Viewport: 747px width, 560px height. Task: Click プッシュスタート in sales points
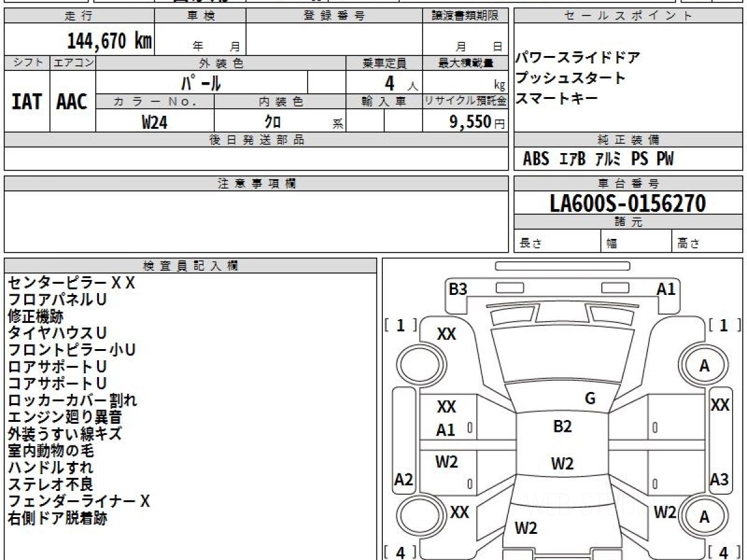[x=570, y=78]
